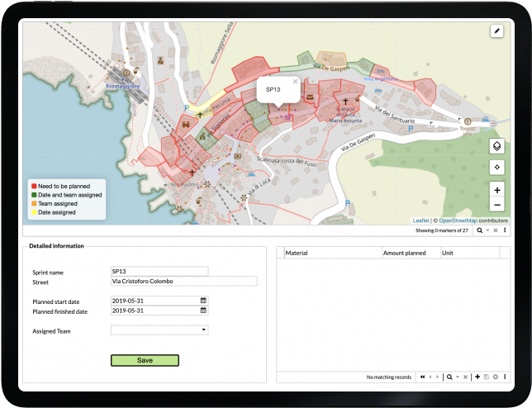
Task: Click into the Street input field
Action: coord(183,281)
